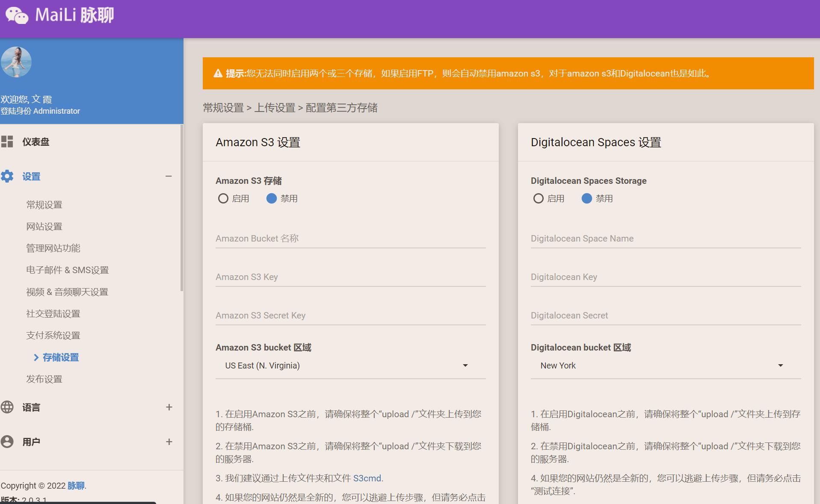Open 电子邮件 & SMS设置 item
The height and width of the screenshot is (504, 820).
pyautogui.click(x=68, y=270)
